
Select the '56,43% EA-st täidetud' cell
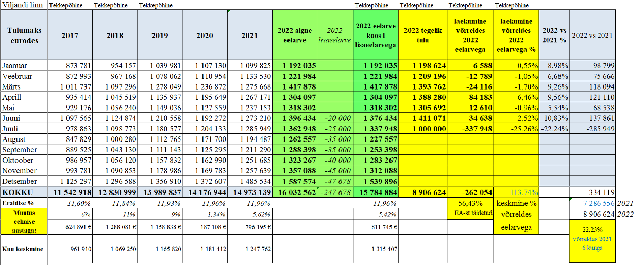click(x=470, y=208)
